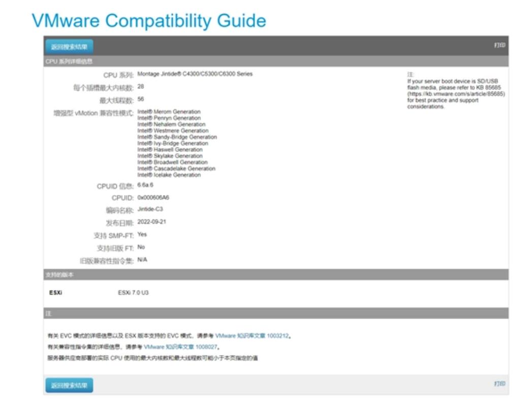Click max cores per socket value 28
Image resolution: width=532 pixels, height=411 pixels.
pos(141,86)
